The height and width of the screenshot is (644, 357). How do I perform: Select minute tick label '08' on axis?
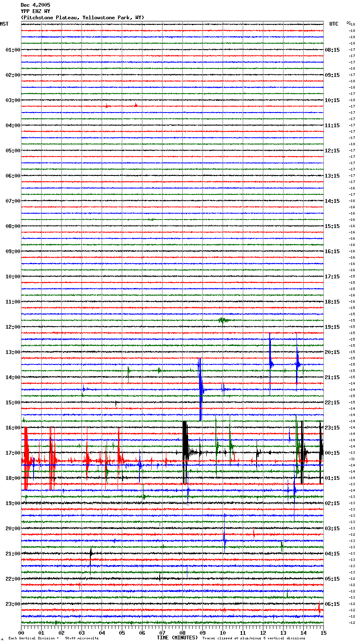coord(182,633)
